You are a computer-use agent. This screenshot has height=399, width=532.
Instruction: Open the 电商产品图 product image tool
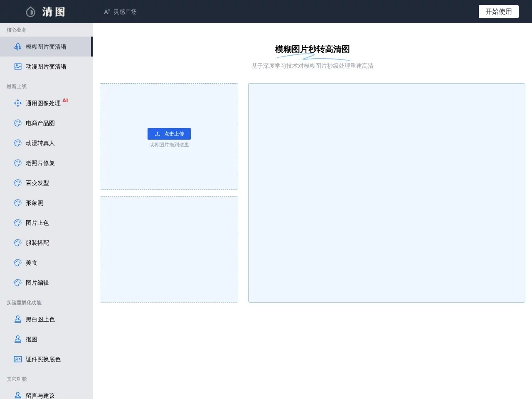(39, 123)
